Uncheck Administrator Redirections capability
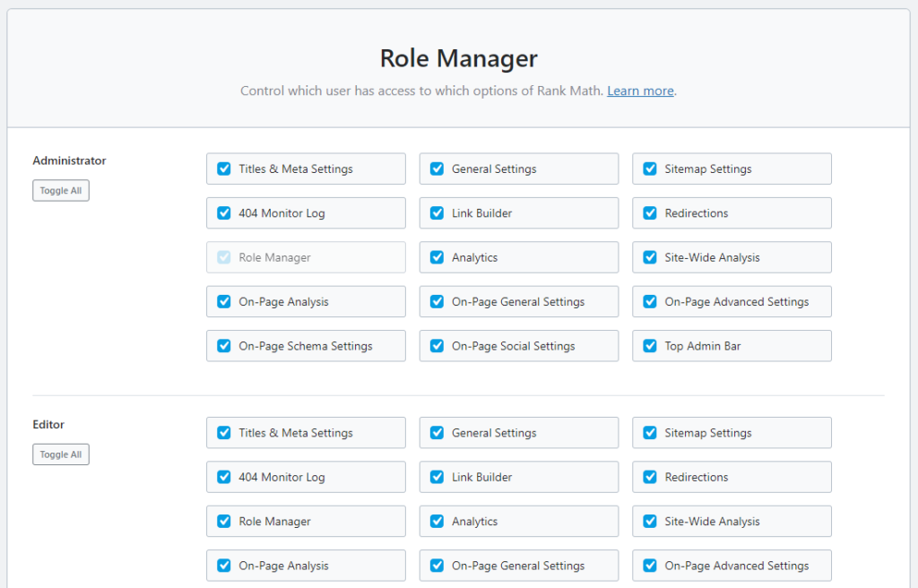The height and width of the screenshot is (588, 918). [650, 213]
